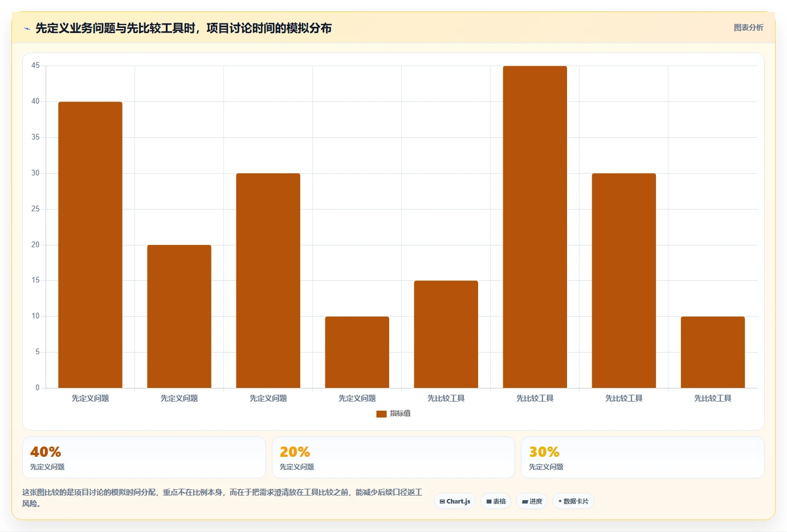This screenshot has height=532, width=787.
Task: Click the Chart.js tag chip
Action: pos(455,501)
